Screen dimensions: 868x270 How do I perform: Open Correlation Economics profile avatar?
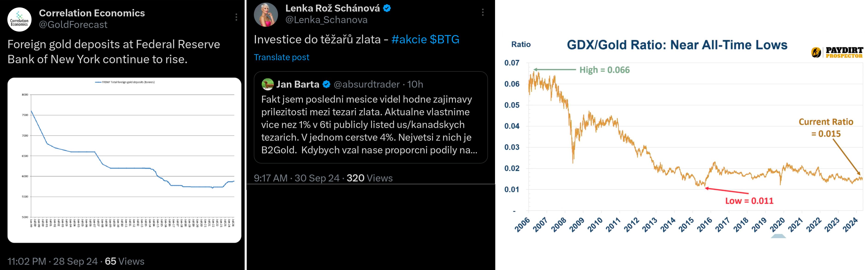pyautogui.click(x=20, y=20)
